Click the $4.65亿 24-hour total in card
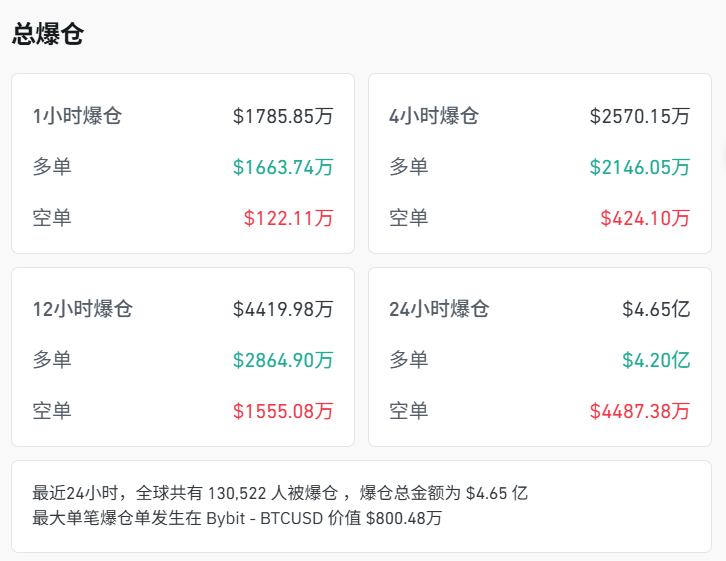 (656, 309)
